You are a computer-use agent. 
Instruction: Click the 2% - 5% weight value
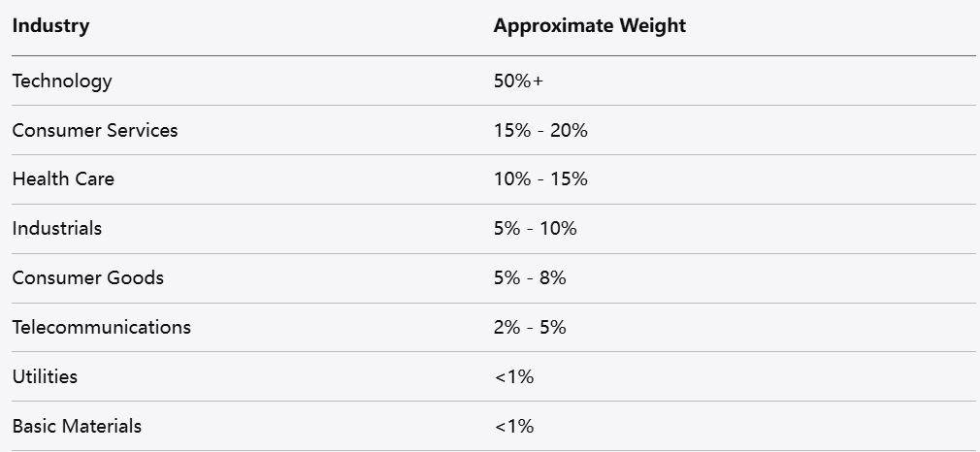[x=530, y=328]
